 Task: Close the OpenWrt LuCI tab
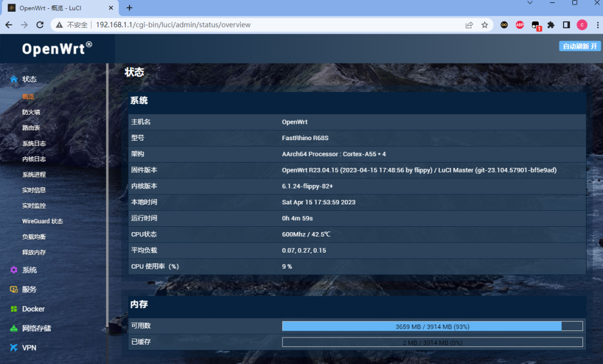click(111, 8)
